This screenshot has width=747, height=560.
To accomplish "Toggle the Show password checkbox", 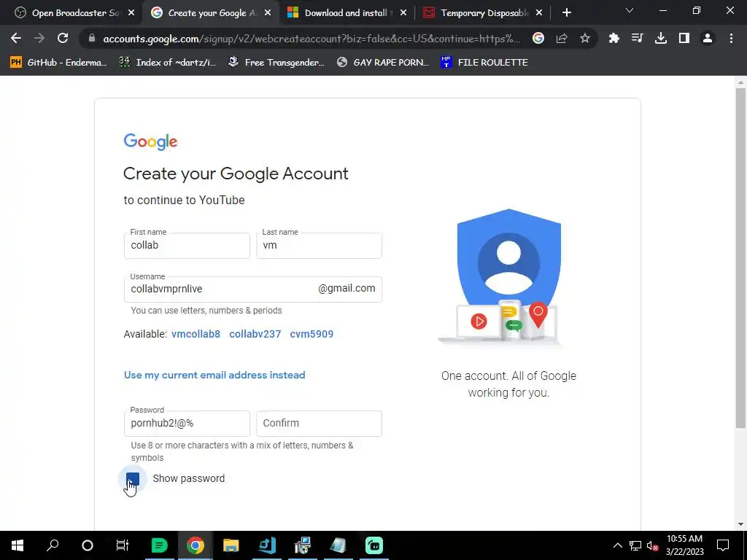I will (x=133, y=478).
